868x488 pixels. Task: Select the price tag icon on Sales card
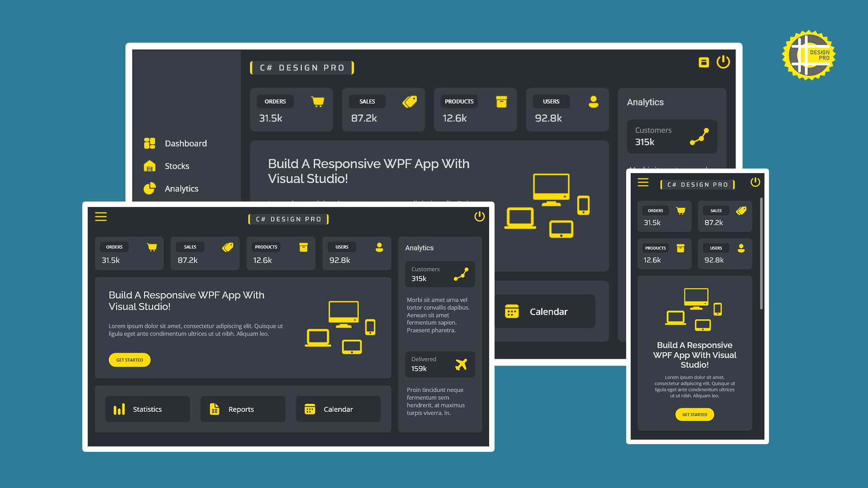click(x=410, y=101)
